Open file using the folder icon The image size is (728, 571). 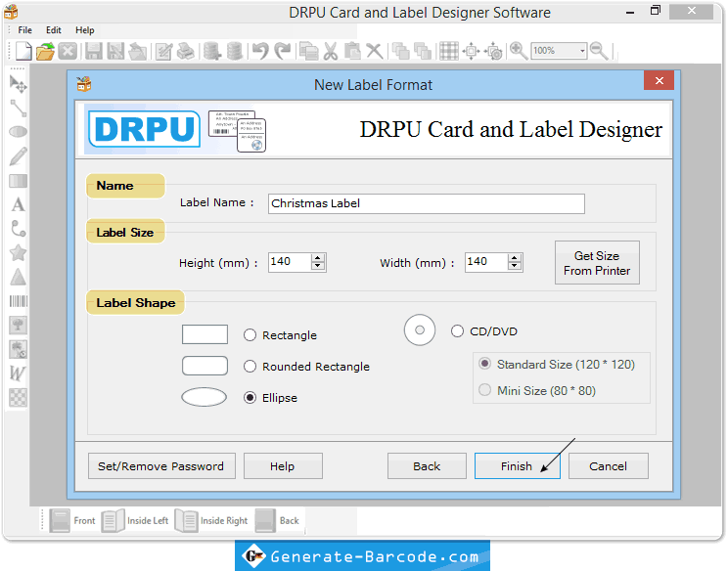click(x=45, y=51)
